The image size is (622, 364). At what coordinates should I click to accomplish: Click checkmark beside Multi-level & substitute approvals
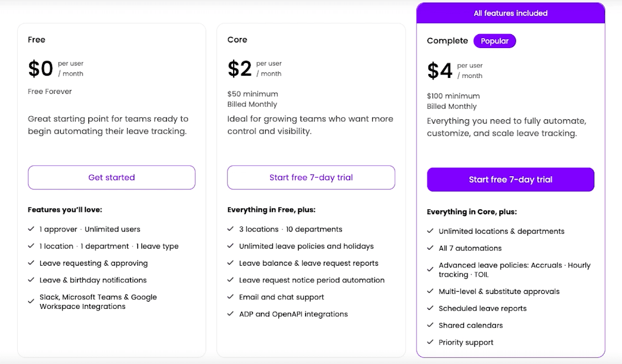430,292
